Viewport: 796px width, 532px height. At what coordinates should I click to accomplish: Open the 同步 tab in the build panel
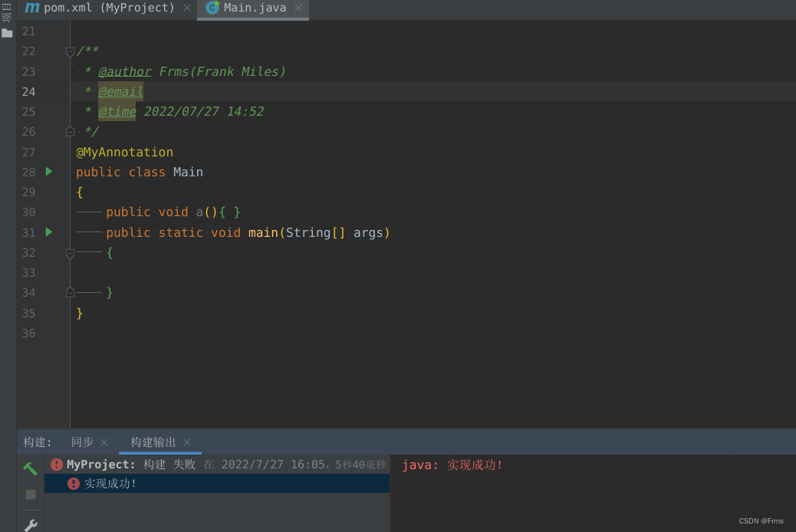pyautogui.click(x=81, y=442)
